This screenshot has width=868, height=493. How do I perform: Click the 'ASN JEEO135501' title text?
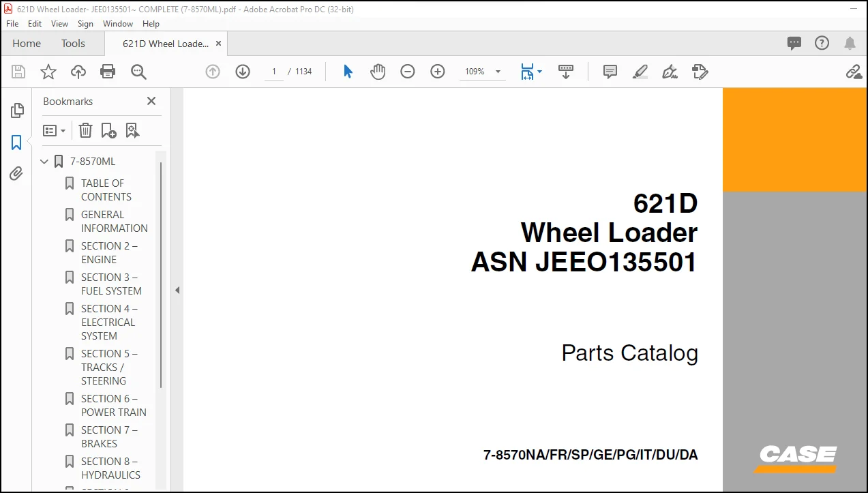[x=584, y=262]
